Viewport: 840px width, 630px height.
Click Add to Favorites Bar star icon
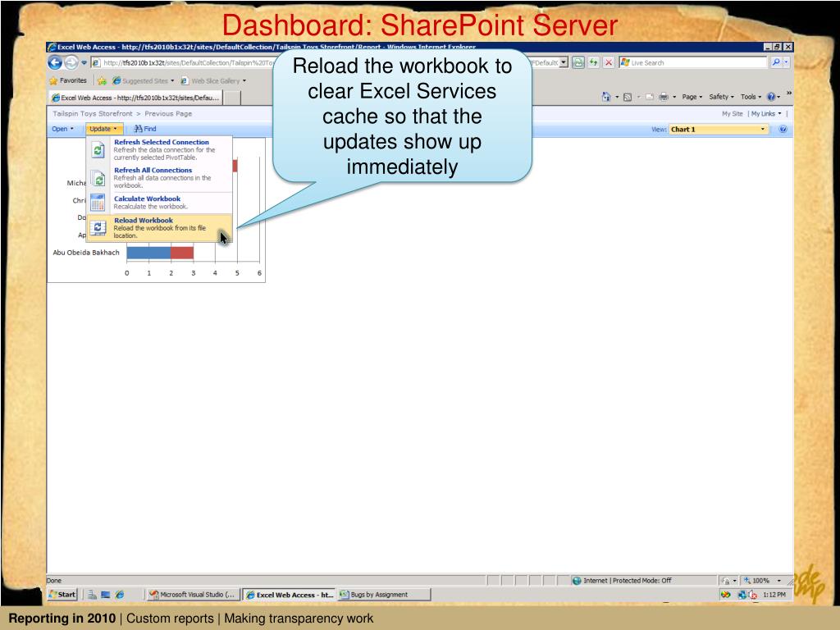[102, 81]
